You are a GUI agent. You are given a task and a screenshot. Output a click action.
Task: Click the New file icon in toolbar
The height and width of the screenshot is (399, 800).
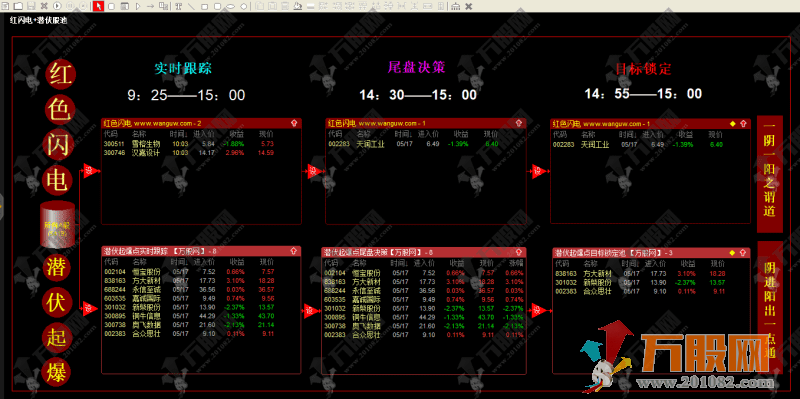pos(6,6)
